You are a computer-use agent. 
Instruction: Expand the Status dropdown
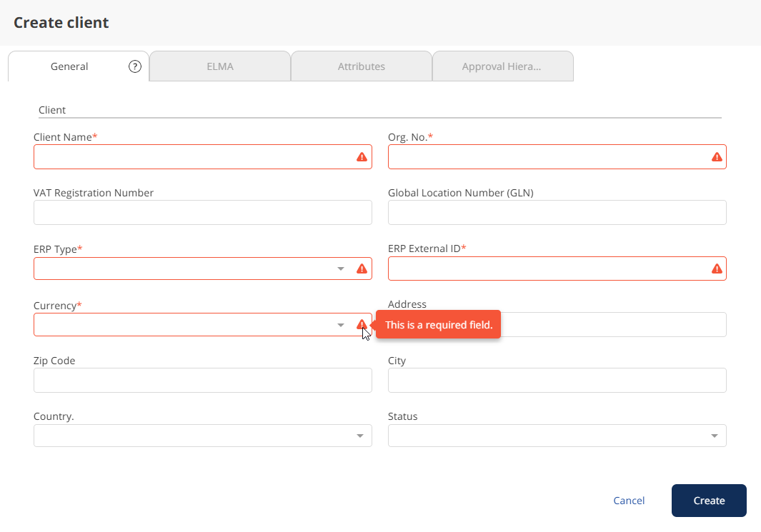557,436
